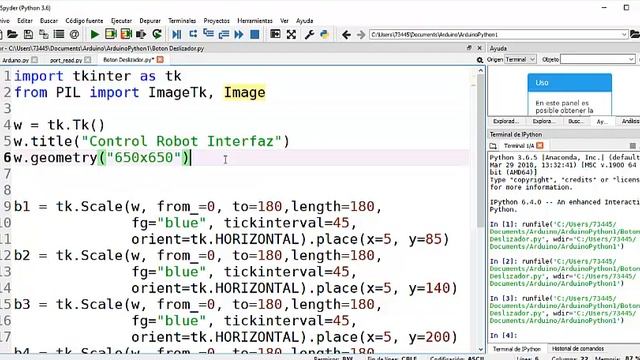This screenshot has width=640, height=360.
Task: Click the highlighted word Image on line 2
Action: click(244, 93)
